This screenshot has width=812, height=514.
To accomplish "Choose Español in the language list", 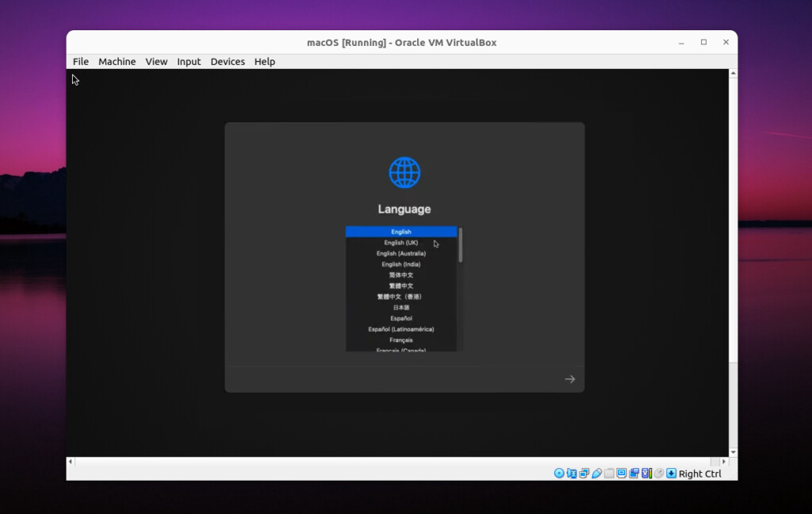I will 401,318.
